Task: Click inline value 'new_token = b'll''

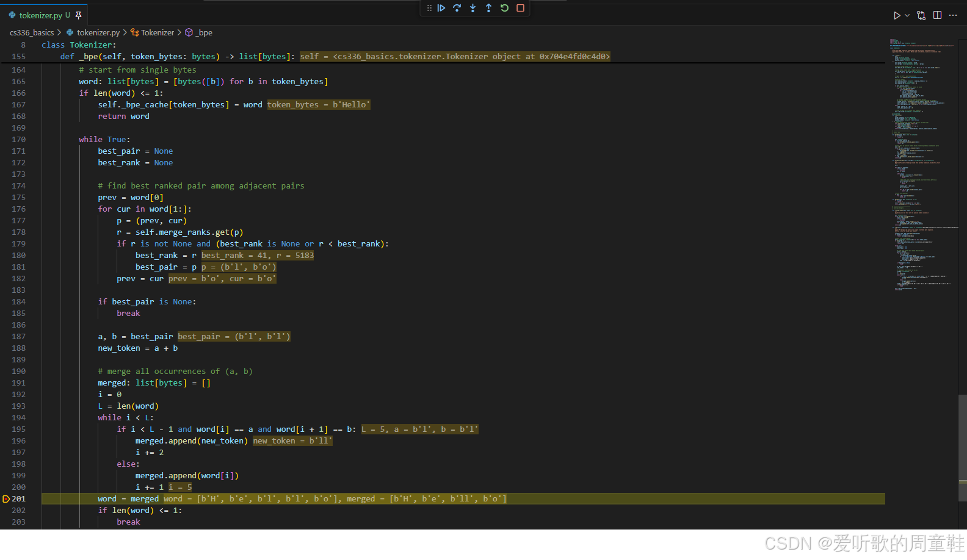Action: click(x=293, y=440)
